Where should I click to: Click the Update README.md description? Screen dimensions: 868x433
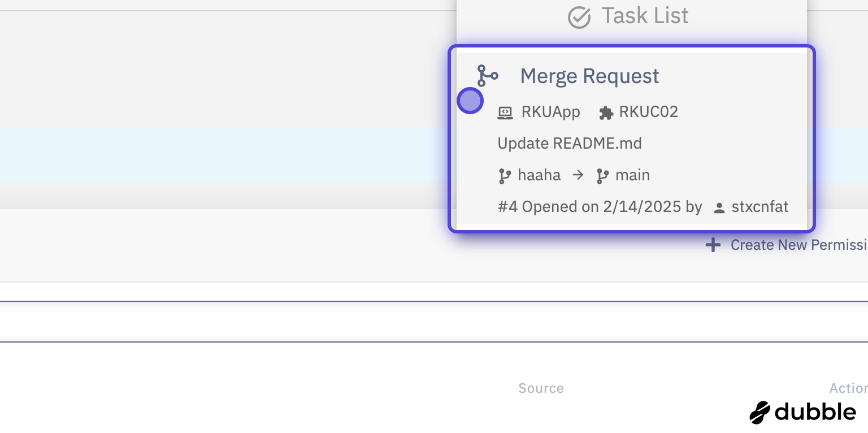click(x=570, y=144)
